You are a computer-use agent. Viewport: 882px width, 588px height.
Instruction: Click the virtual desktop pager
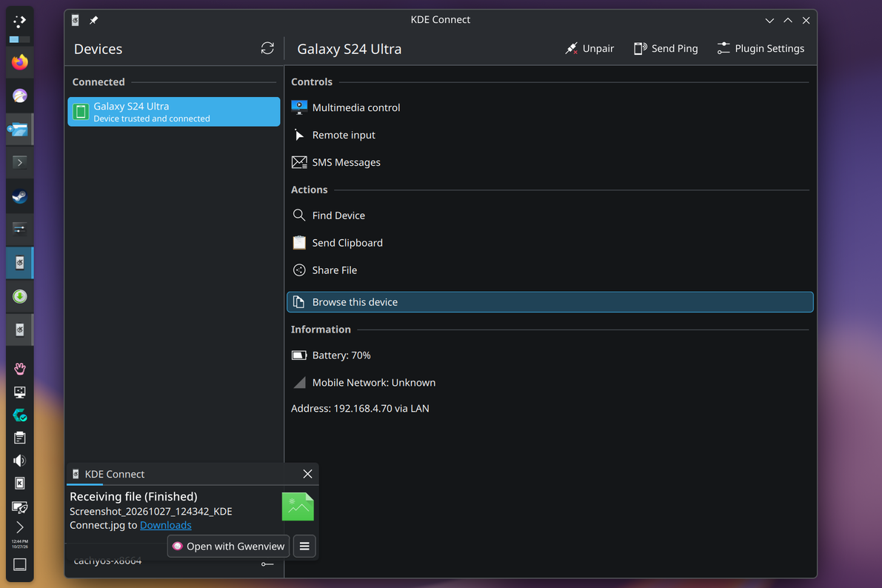(20, 39)
